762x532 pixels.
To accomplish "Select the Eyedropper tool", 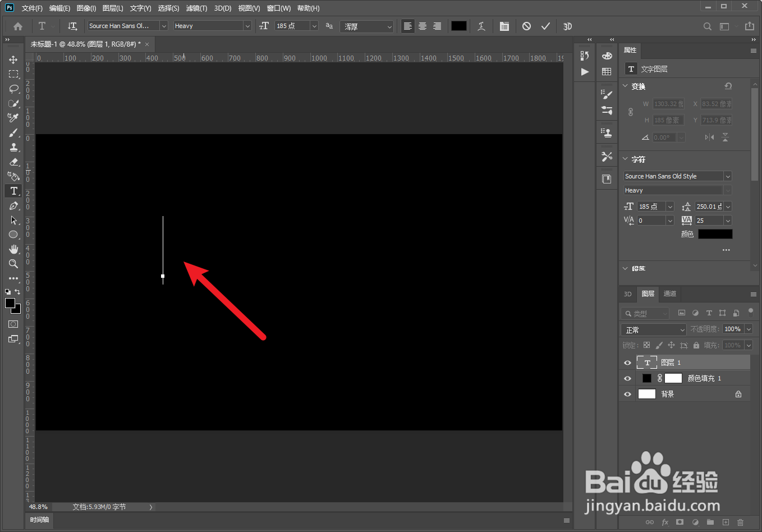I will (x=13, y=118).
